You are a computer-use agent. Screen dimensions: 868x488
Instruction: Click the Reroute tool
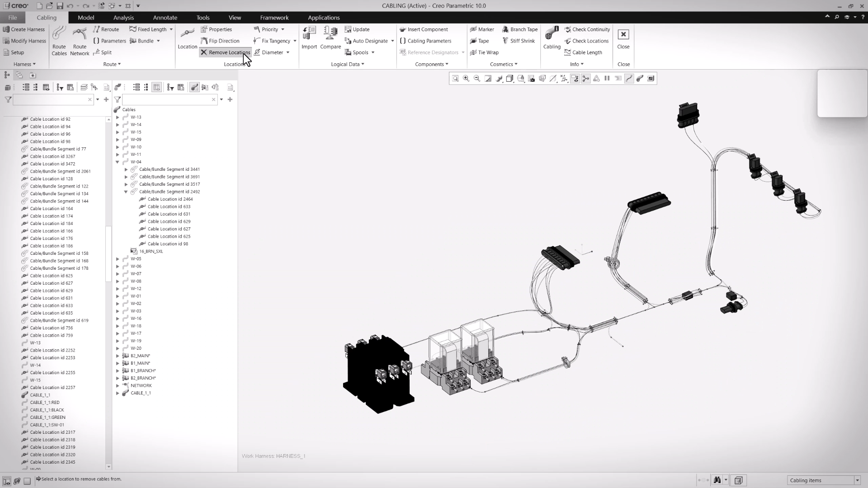106,29
